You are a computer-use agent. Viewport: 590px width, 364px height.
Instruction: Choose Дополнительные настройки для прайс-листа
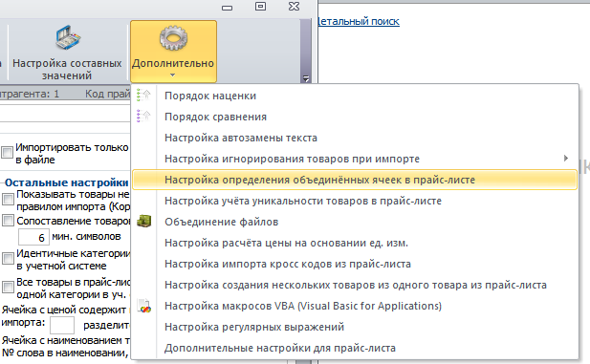[x=355, y=348]
